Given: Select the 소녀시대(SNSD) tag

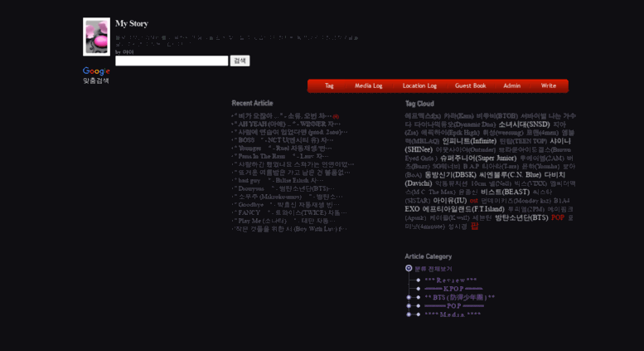Looking at the screenshot, I should 524,124.
